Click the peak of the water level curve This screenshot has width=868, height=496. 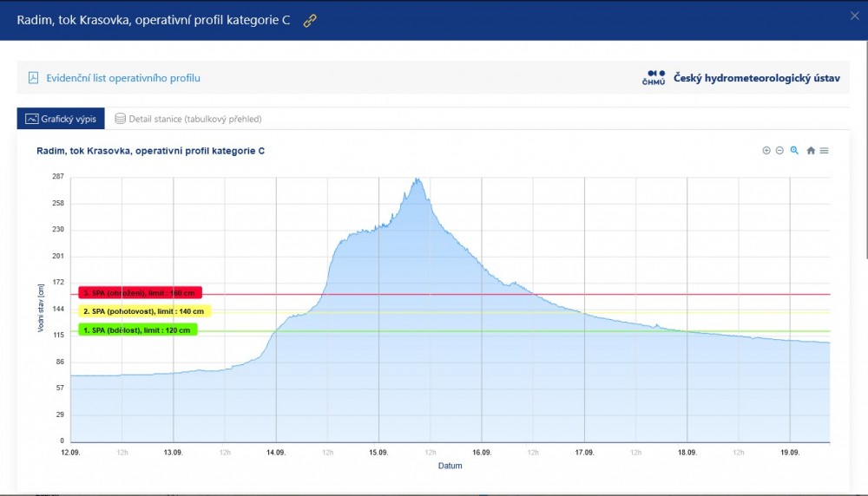tap(418, 179)
